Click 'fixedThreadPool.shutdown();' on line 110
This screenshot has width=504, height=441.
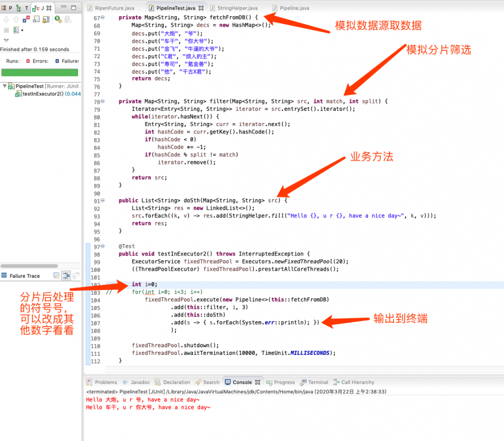(175, 345)
